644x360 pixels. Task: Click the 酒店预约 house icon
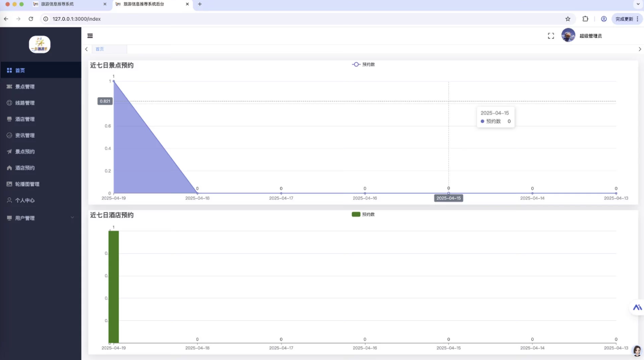coord(9,168)
